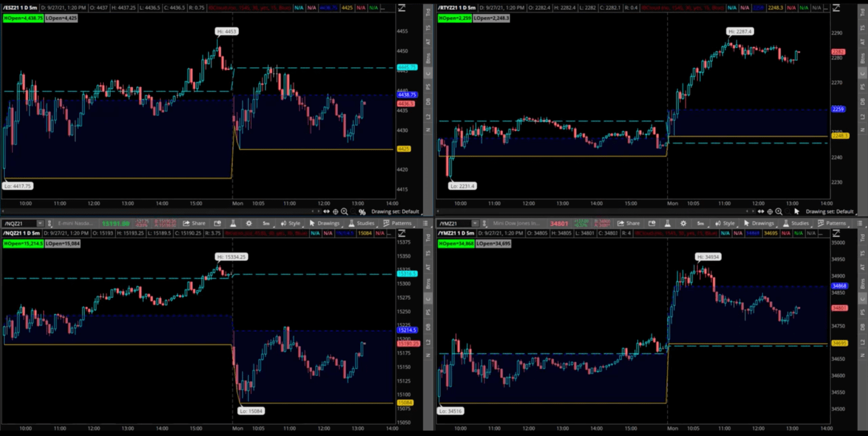
Task: Click Hi: 2287.4 bubble on /RTYZ21 chart
Action: (x=740, y=31)
